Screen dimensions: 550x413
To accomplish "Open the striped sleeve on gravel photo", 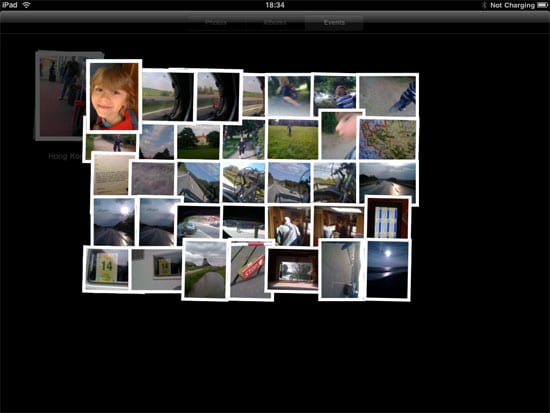I will click(388, 95).
